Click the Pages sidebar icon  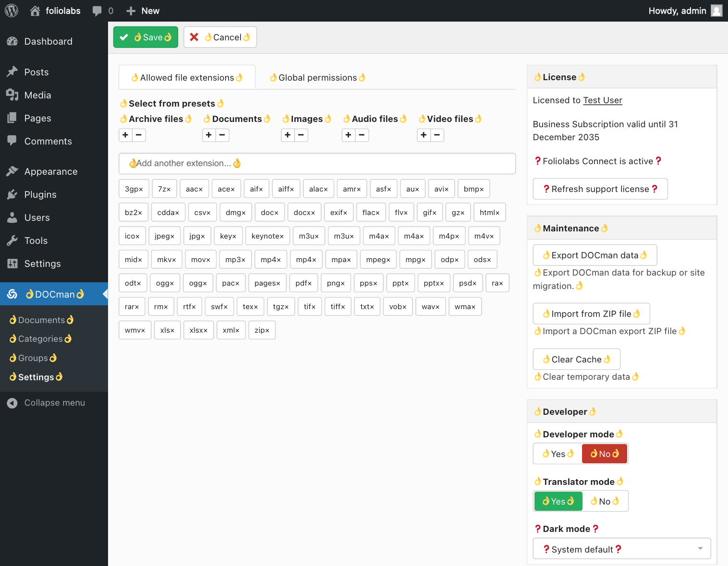pos(12,118)
